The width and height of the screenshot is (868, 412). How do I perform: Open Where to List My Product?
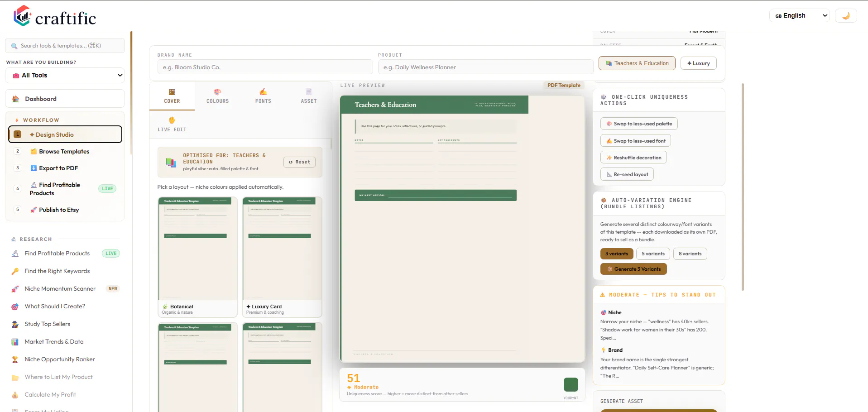point(65,377)
